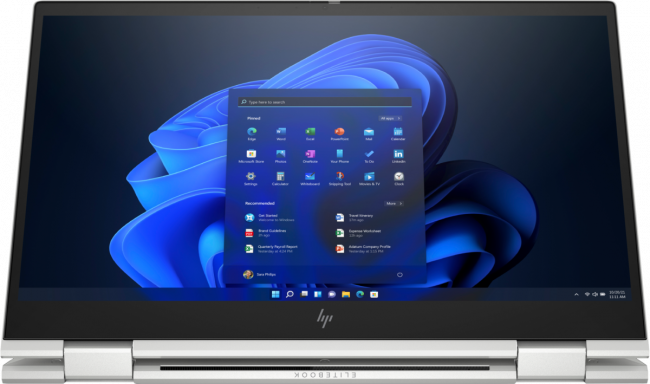The width and height of the screenshot is (650, 384).
Task: Launch the To Do app
Action: pos(369,156)
